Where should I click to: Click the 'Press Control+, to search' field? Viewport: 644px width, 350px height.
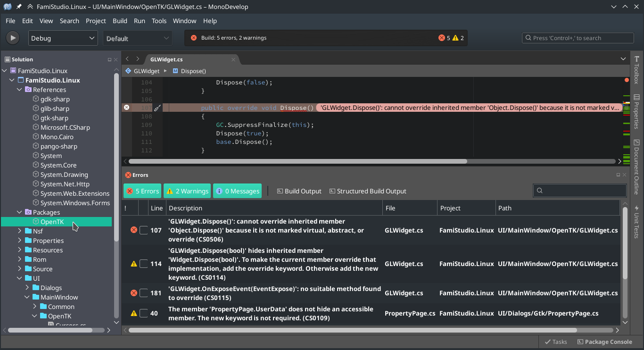point(578,38)
